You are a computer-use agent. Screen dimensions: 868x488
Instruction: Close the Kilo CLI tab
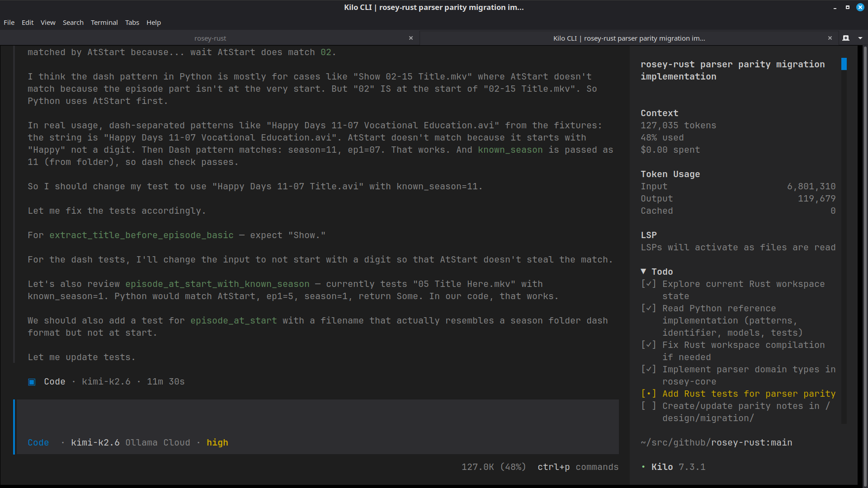(x=830, y=38)
